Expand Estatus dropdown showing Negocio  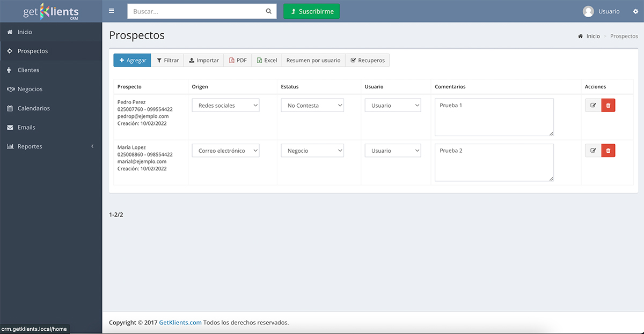(x=312, y=151)
